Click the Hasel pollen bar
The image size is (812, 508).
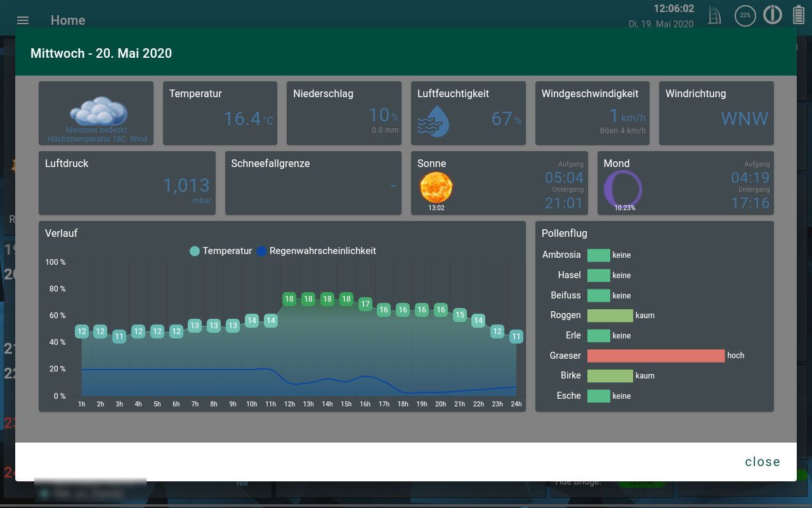(598, 276)
